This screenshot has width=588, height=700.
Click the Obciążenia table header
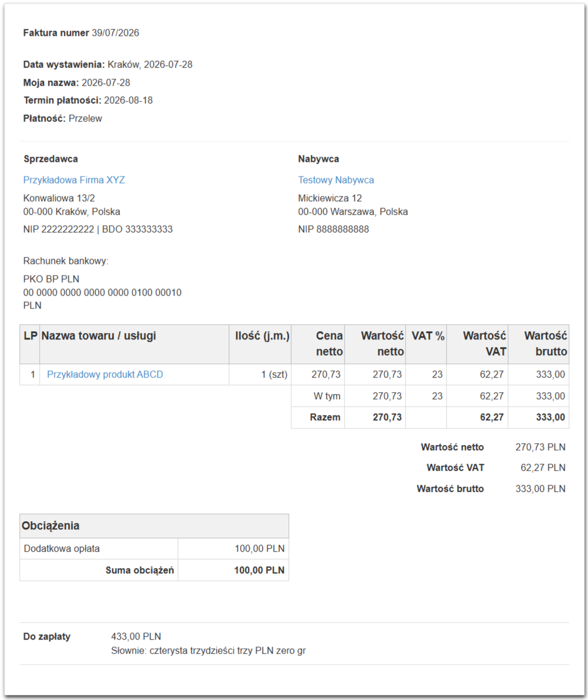click(x=154, y=526)
